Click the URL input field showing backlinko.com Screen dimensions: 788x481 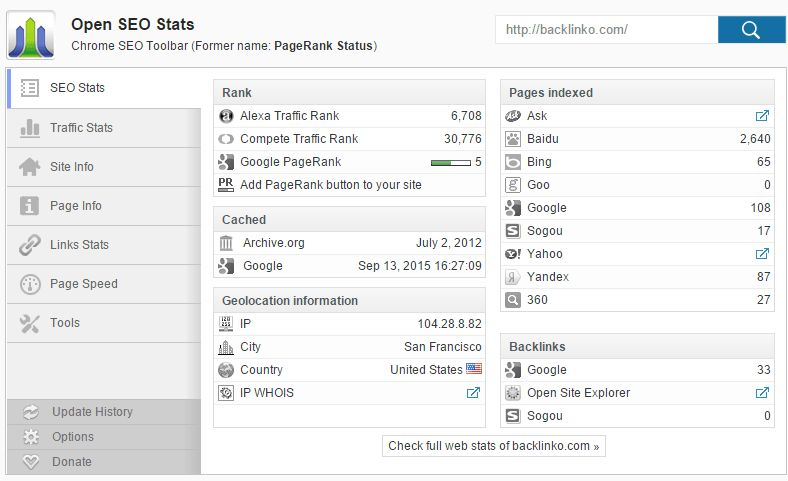click(x=607, y=30)
